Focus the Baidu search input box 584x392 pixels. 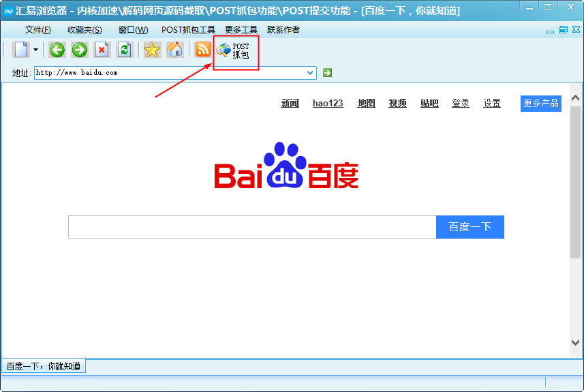252,227
